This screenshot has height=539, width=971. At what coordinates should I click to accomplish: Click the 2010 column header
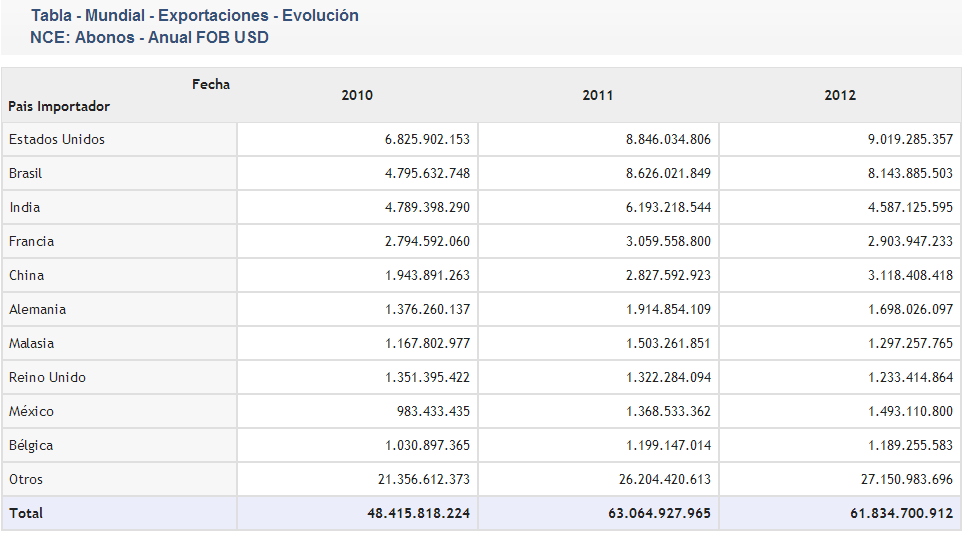tap(357, 95)
